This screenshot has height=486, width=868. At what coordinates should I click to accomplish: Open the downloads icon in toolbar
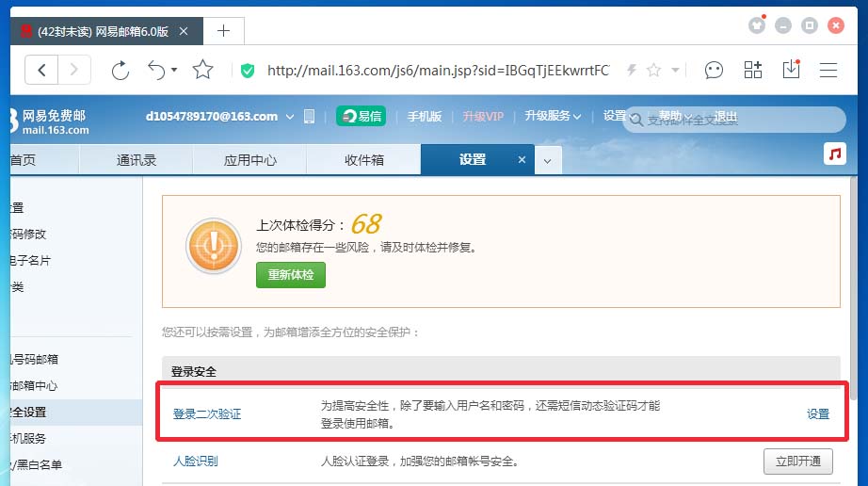[791, 69]
